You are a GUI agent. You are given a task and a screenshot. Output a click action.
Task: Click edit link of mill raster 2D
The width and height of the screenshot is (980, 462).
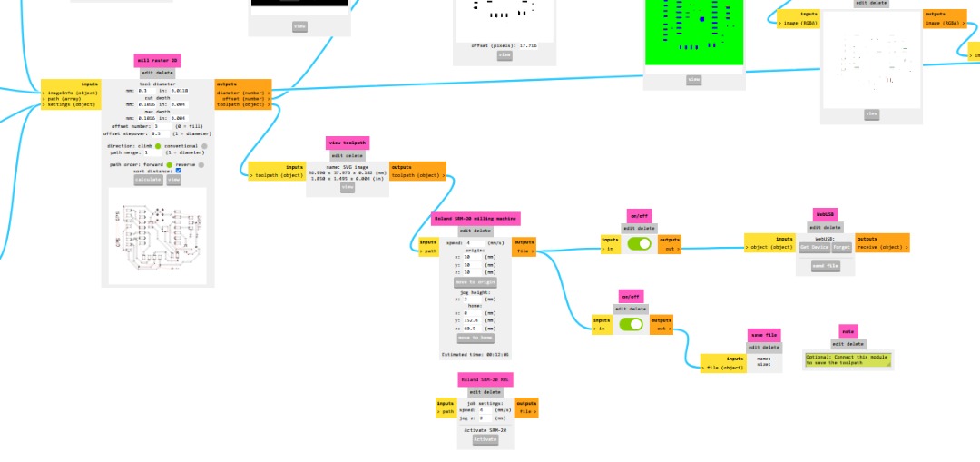[146, 74]
